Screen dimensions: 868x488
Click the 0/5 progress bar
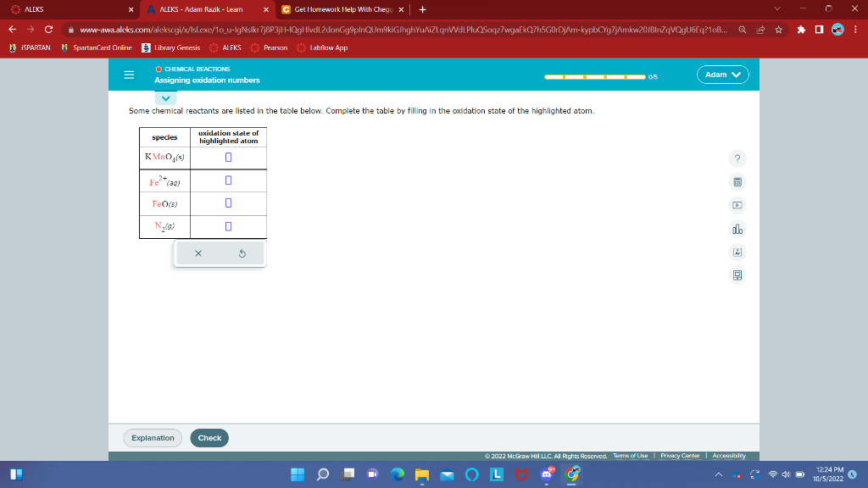point(593,76)
